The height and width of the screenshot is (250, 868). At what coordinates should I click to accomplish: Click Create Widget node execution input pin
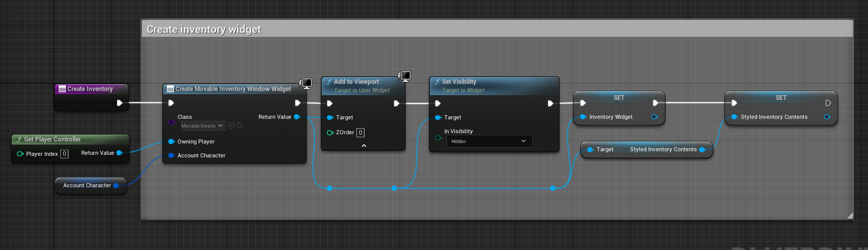click(171, 103)
